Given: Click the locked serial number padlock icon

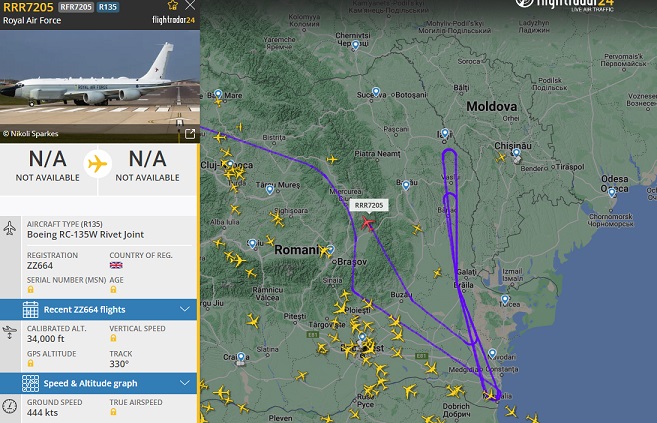Looking at the screenshot, I should (31, 289).
